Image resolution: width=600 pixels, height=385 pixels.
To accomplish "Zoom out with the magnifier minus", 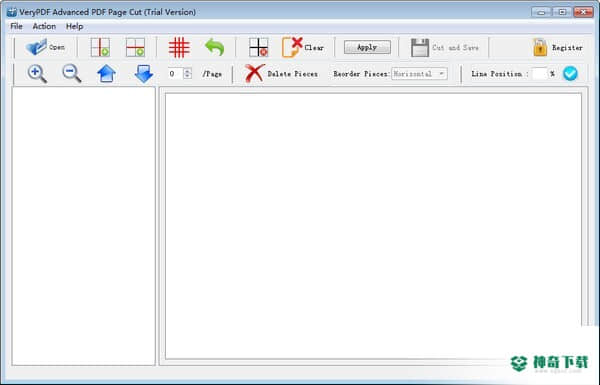I will 72,73.
